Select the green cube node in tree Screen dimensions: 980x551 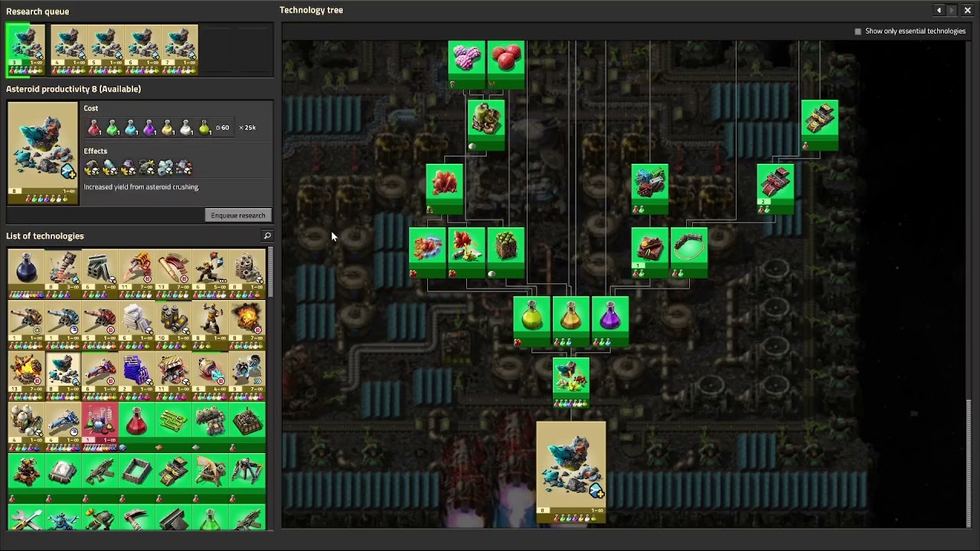click(506, 253)
